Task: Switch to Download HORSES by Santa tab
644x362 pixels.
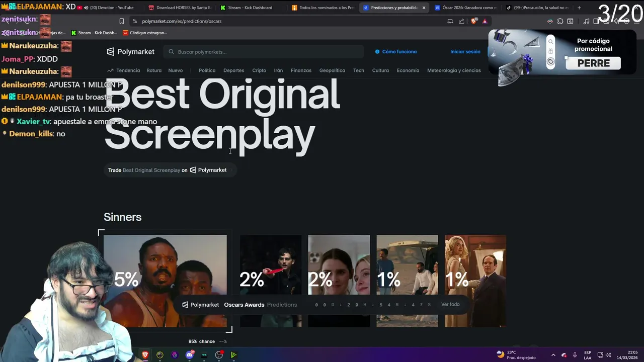Action: (x=181, y=8)
